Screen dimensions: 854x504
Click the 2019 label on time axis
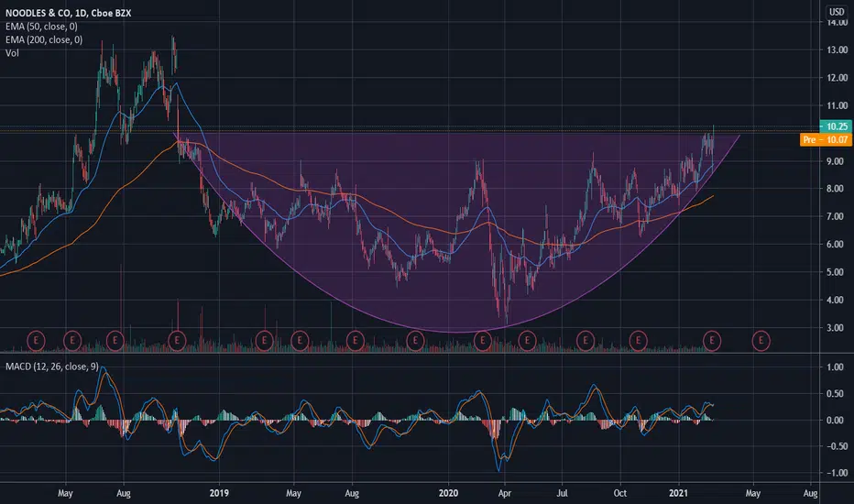tap(219, 493)
